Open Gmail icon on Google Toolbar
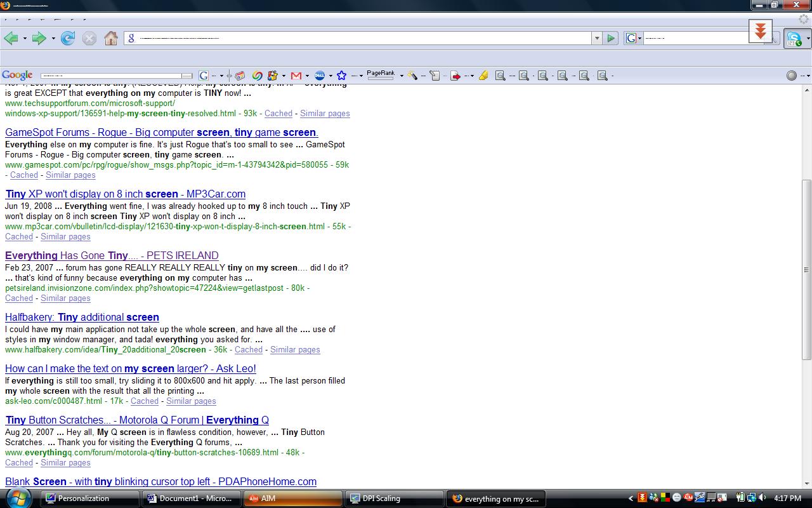 click(x=296, y=76)
